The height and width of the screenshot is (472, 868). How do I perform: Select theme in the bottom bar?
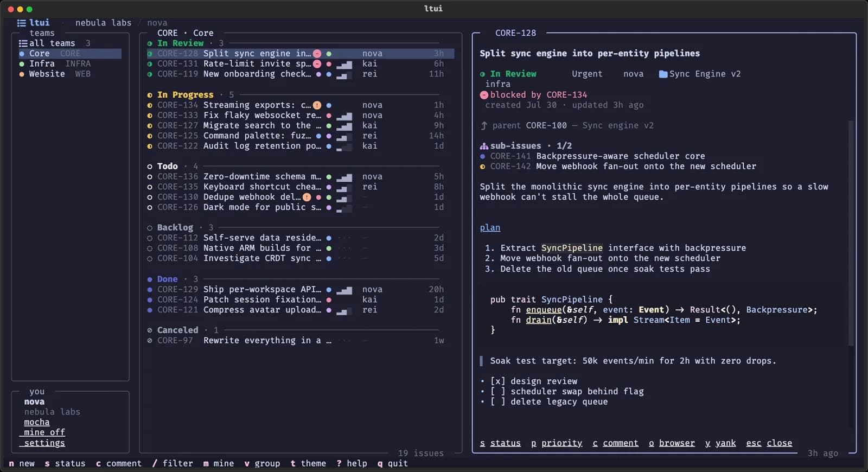[x=308, y=464]
